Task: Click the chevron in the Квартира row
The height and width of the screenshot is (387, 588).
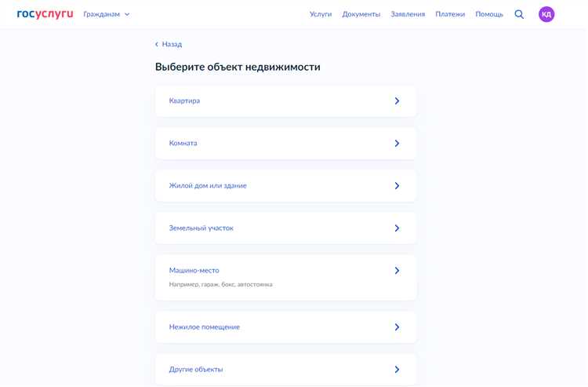Action: click(397, 101)
